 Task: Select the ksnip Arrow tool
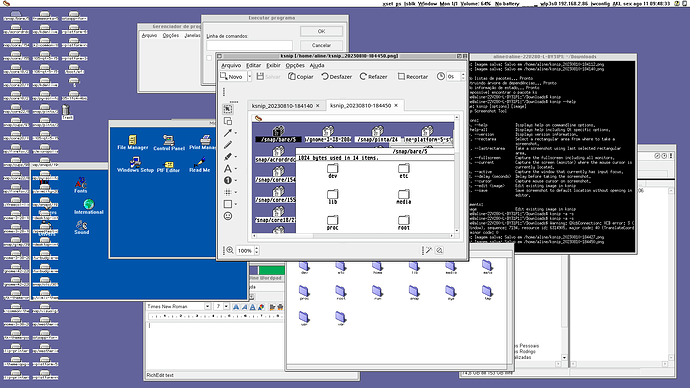point(228,133)
